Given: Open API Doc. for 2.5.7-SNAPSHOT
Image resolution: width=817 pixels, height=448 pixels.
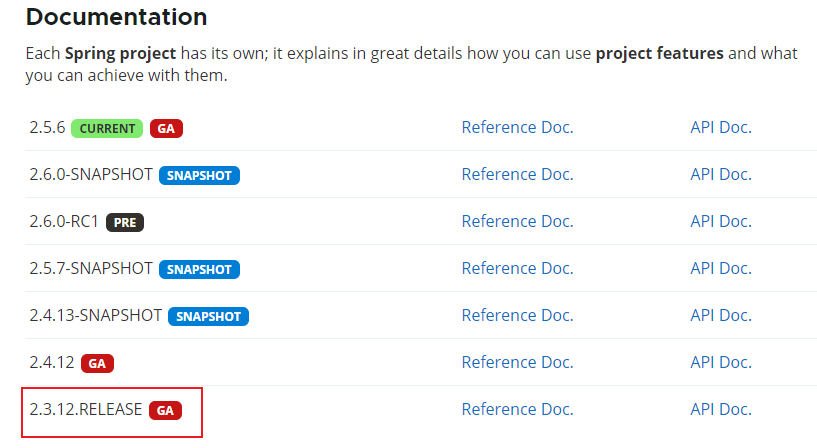Looking at the screenshot, I should click(721, 268).
